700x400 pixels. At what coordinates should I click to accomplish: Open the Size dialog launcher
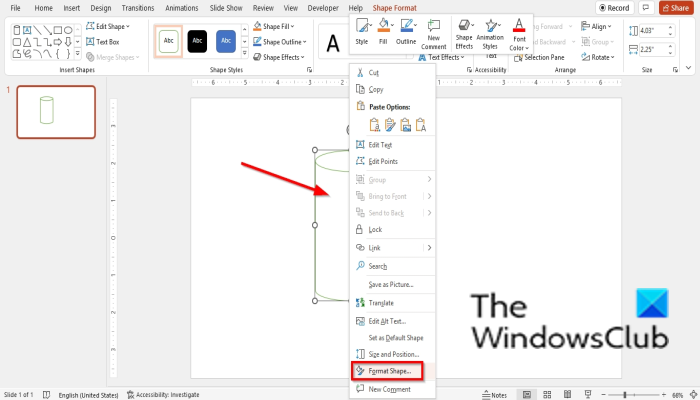675,70
